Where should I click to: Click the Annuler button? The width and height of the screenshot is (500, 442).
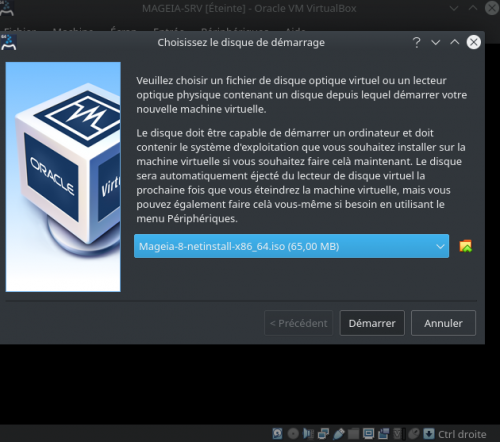(443, 323)
